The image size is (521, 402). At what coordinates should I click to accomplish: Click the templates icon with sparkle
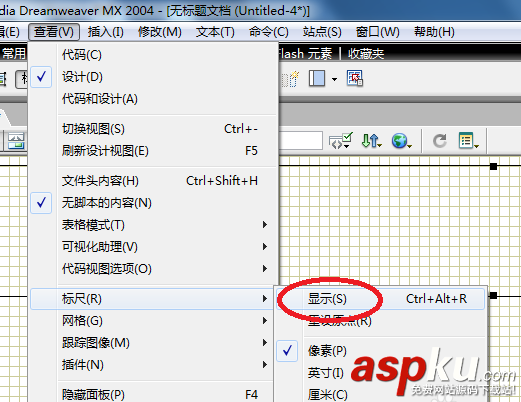pyautogui.click(x=290, y=79)
